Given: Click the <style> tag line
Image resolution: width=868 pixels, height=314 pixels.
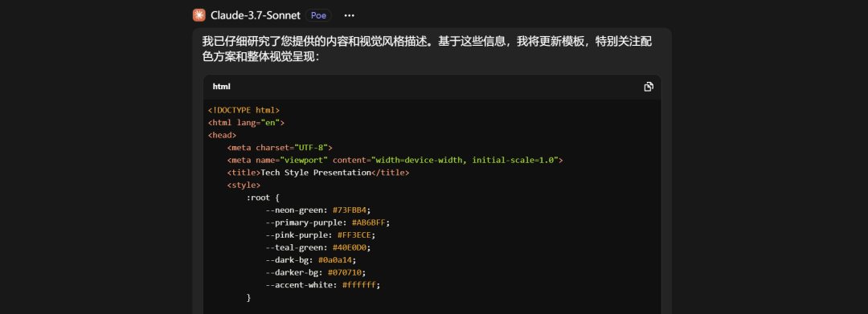Looking at the screenshot, I should pyautogui.click(x=244, y=186).
